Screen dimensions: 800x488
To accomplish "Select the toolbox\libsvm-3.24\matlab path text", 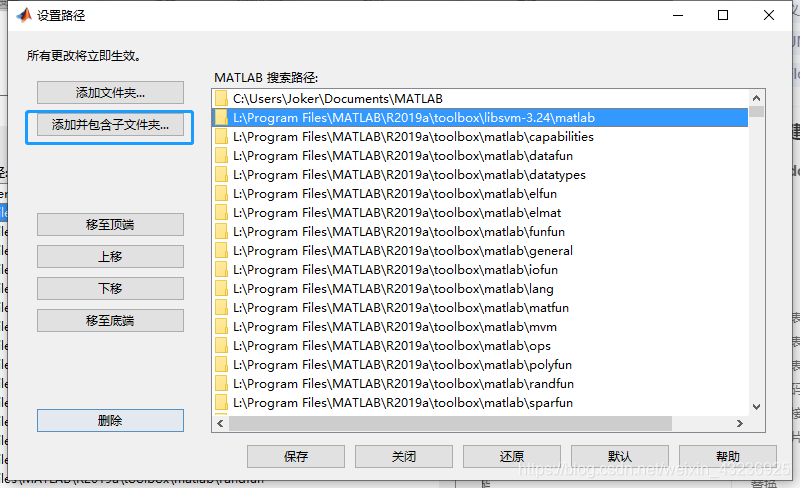I will pos(414,117).
